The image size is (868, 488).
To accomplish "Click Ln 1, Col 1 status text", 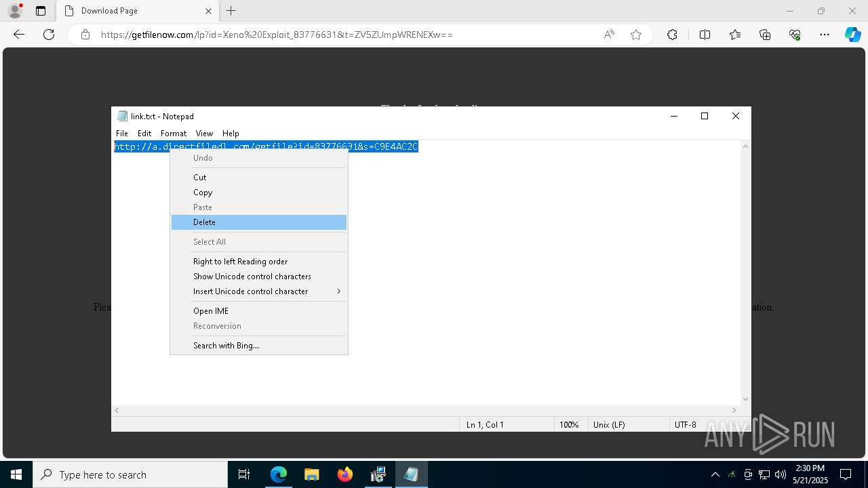I will click(x=485, y=425).
